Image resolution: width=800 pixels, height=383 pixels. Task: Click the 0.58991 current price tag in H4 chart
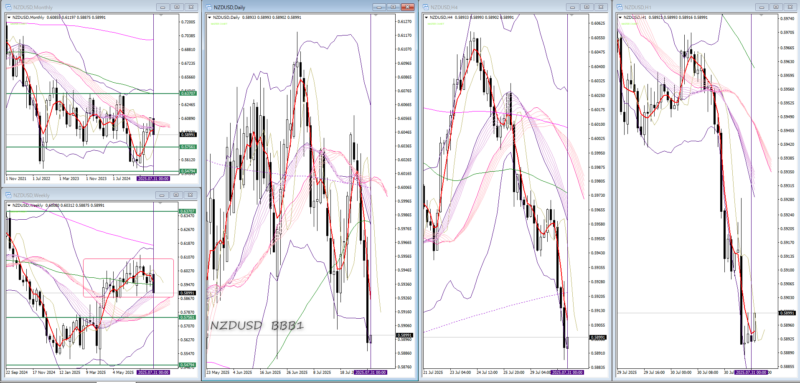tap(597, 338)
